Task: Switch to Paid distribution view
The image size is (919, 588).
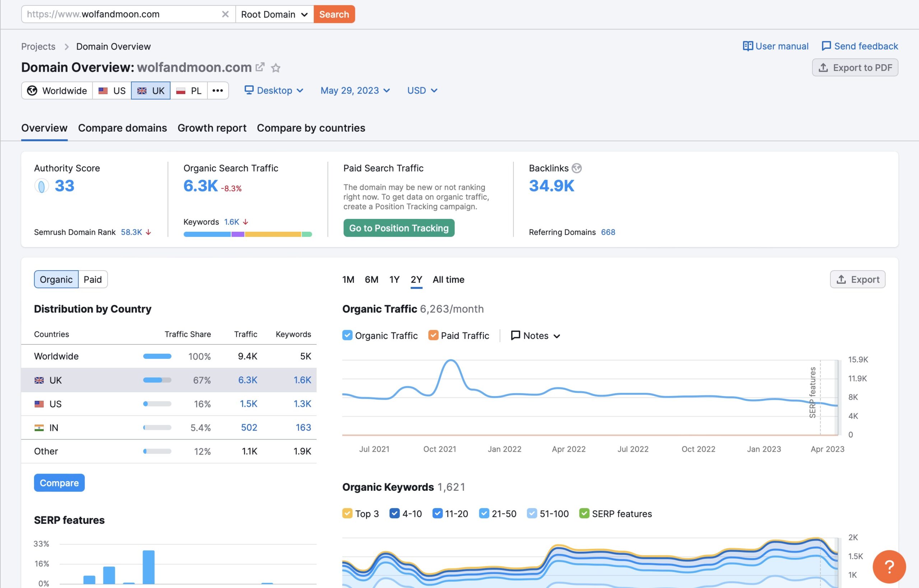Action: click(93, 279)
